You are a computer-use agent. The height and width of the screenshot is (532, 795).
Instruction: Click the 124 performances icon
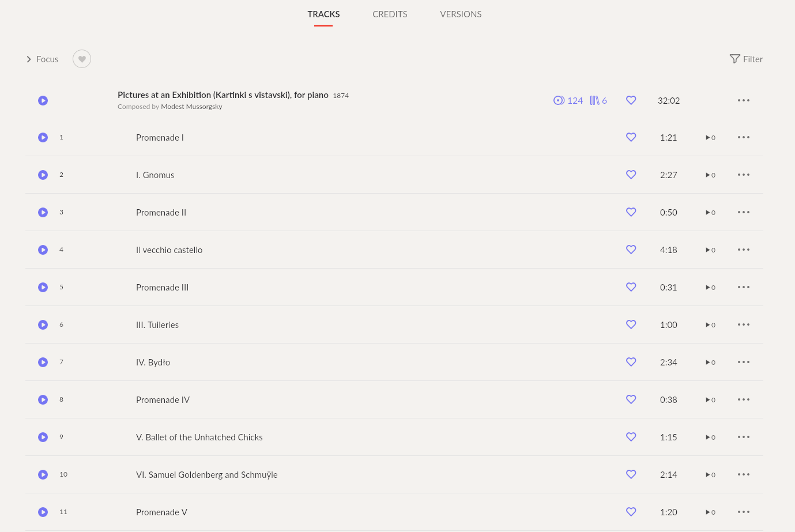pos(568,100)
